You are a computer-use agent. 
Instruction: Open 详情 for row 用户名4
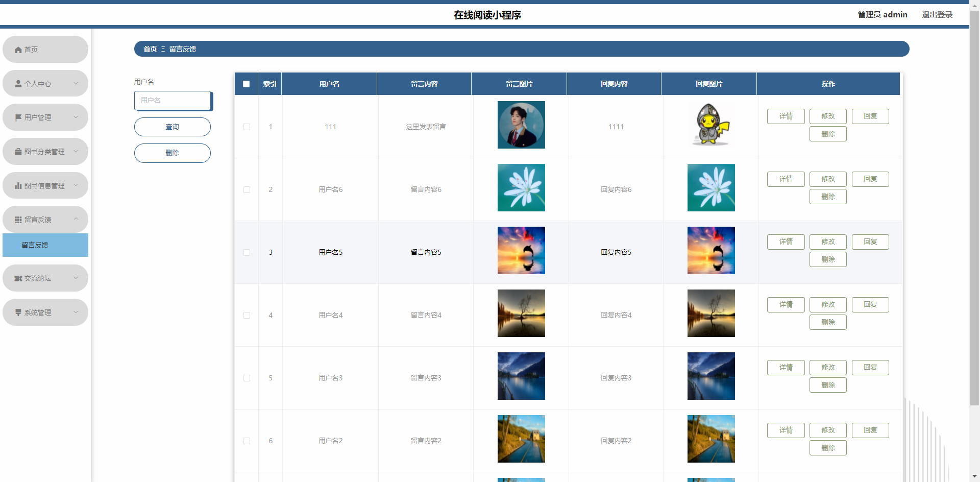786,305
